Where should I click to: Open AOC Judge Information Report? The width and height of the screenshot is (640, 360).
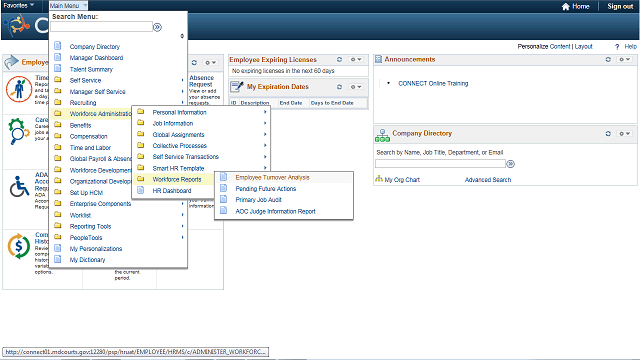point(276,211)
